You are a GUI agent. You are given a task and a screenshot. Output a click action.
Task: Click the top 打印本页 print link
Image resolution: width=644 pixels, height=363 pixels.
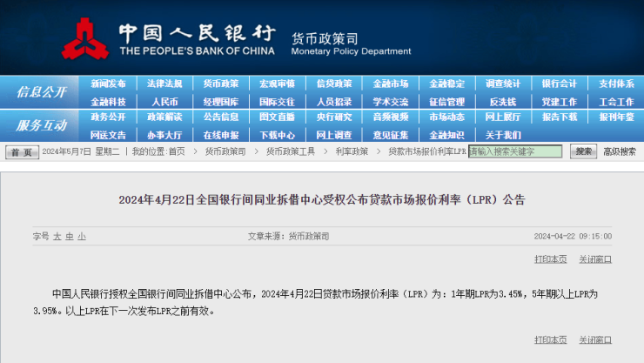pos(550,259)
